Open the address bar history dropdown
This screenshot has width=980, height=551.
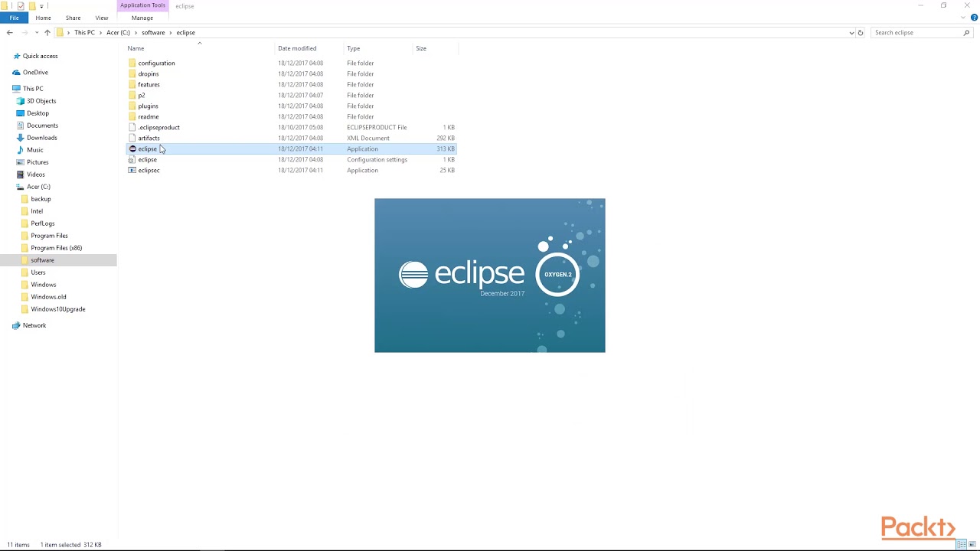tap(851, 33)
